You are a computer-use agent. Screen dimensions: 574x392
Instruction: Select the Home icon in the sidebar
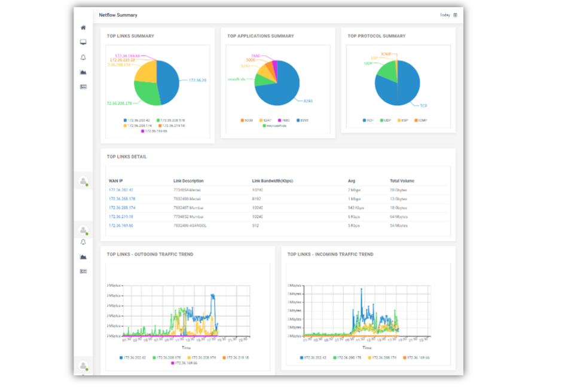84,27
